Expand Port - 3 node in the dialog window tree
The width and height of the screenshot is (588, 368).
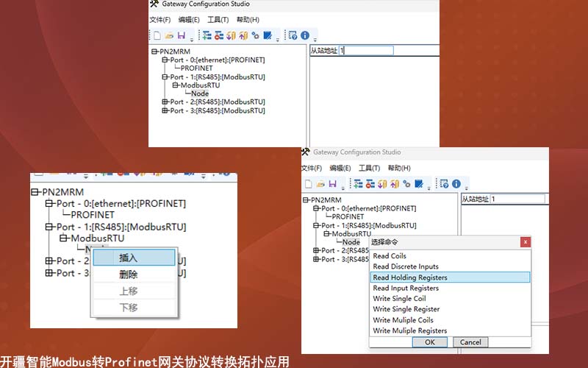pos(316,259)
